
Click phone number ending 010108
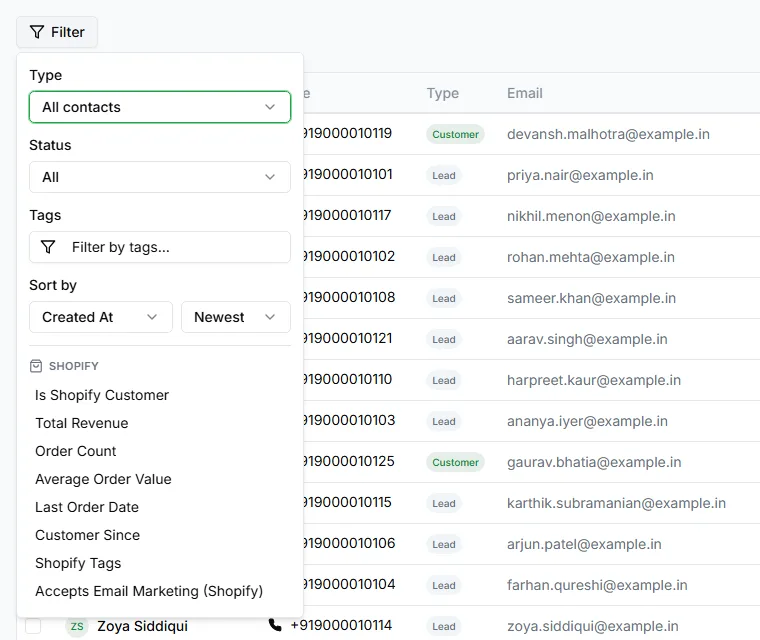click(349, 297)
